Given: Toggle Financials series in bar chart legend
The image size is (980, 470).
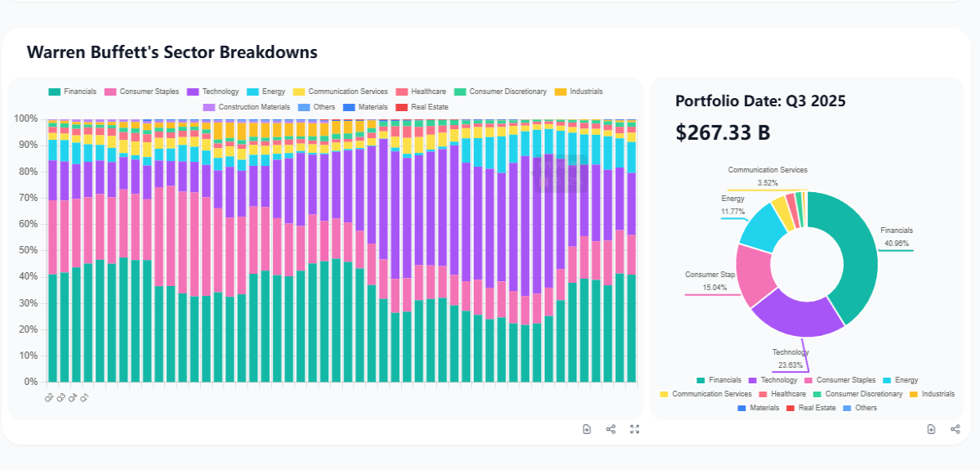Looking at the screenshot, I should coord(73,92).
